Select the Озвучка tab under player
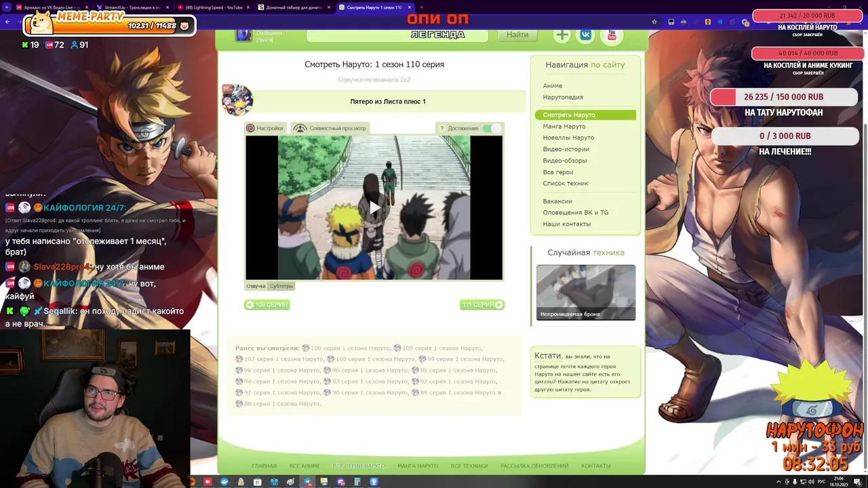Screen dimensions: 868x488 click(x=256, y=286)
